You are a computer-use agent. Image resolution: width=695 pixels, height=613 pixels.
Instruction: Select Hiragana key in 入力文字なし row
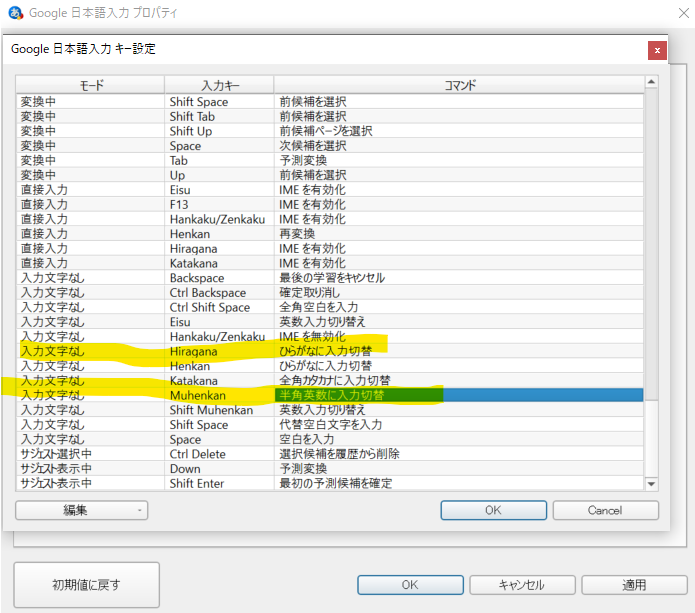click(219, 351)
